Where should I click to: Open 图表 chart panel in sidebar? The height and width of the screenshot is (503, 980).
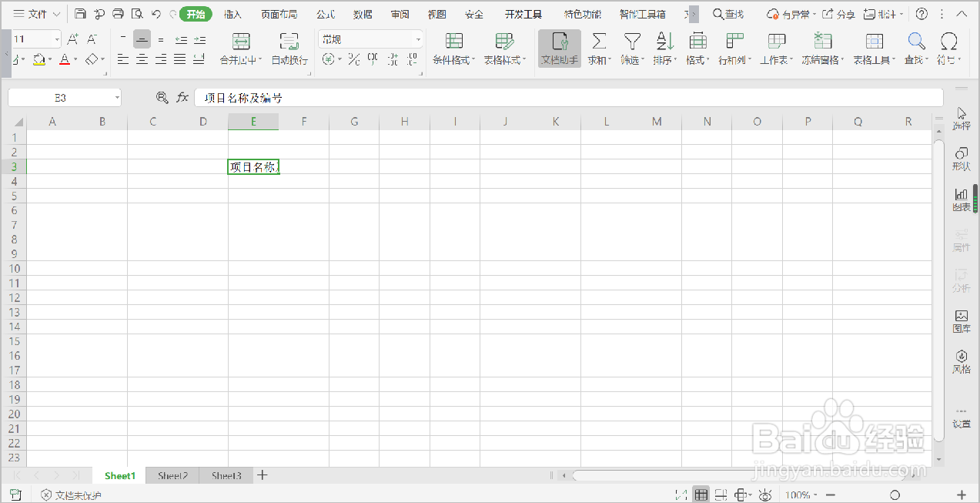962,200
